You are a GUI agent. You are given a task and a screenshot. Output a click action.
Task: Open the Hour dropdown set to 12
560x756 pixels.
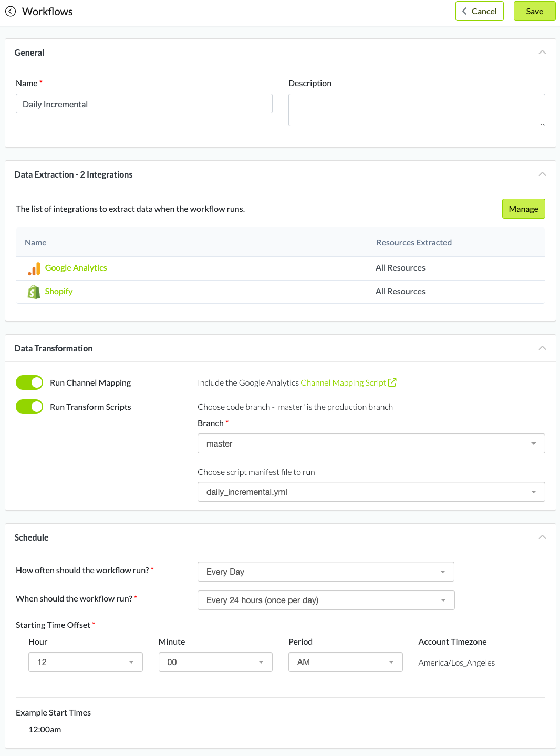[x=85, y=662]
